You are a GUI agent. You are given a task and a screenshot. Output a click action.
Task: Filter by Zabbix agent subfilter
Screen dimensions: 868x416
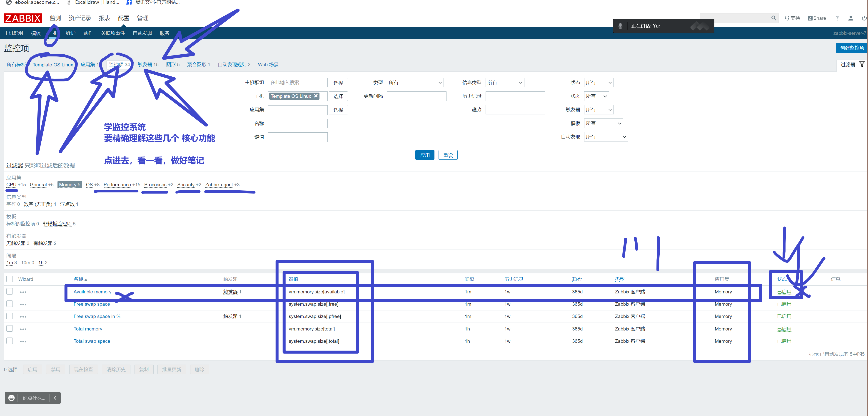[219, 184]
